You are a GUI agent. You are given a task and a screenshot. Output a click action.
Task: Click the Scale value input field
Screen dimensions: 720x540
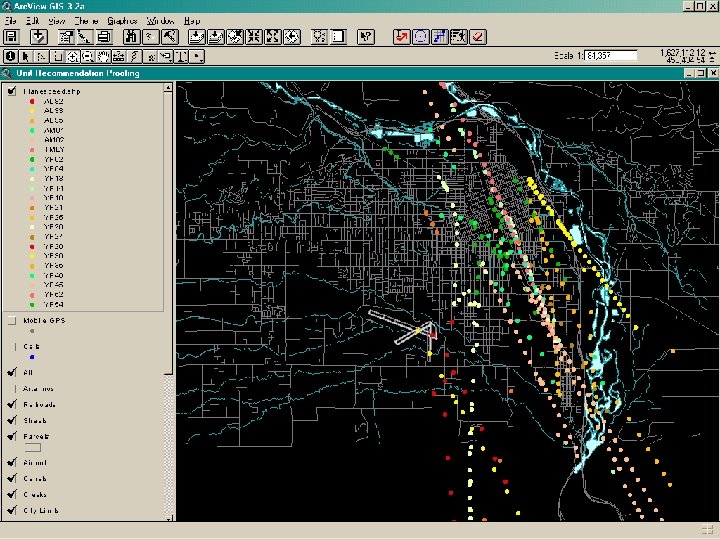click(611, 56)
